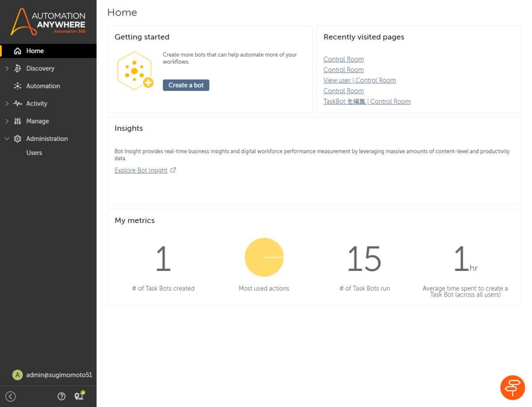
Task: Click the Most used actions pie chart
Action: tap(264, 257)
